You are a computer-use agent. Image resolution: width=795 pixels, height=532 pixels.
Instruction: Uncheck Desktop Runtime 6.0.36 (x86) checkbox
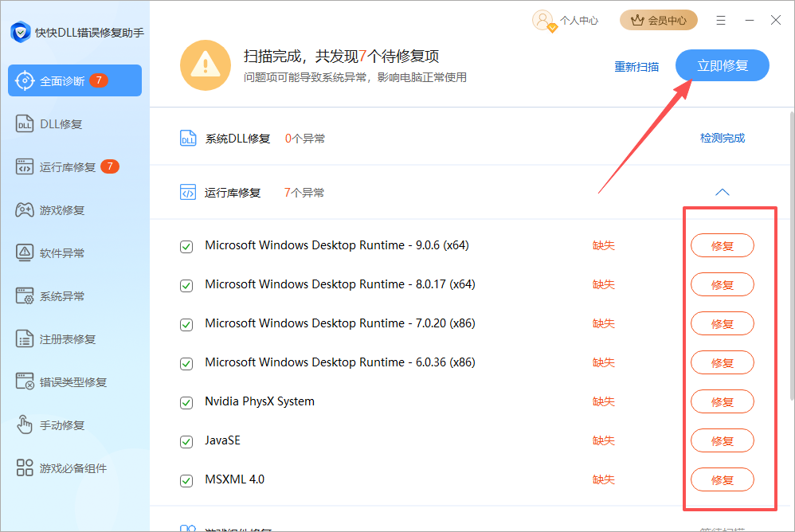(x=186, y=364)
